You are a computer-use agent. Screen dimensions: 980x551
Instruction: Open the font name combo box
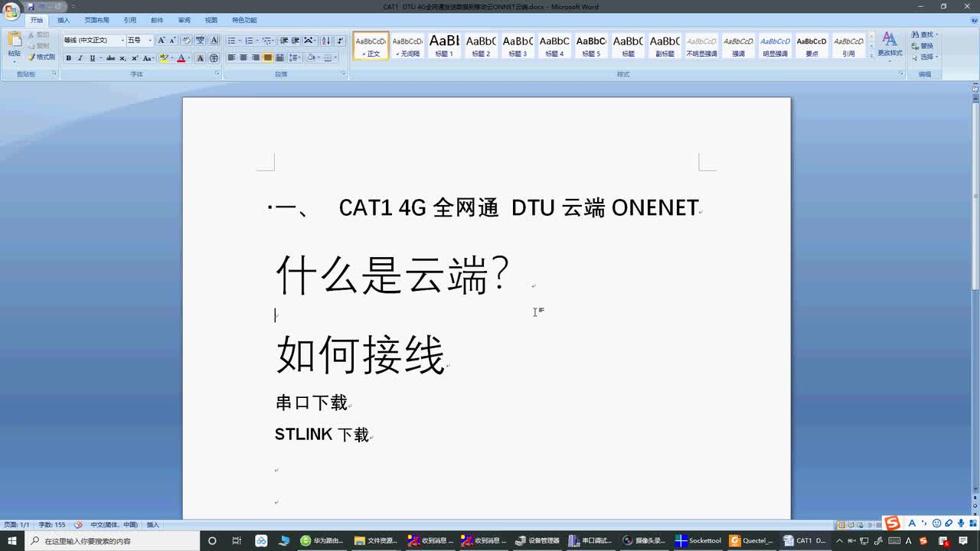click(x=94, y=41)
